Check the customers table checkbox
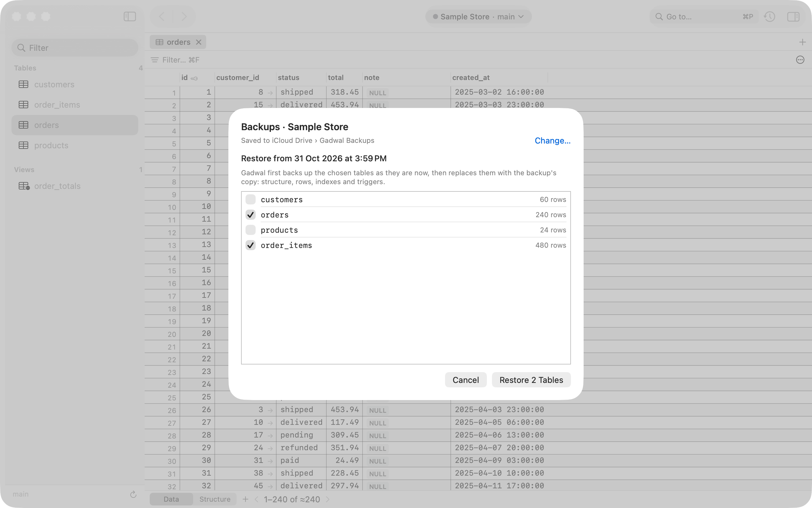The width and height of the screenshot is (812, 508). point(250,199)
